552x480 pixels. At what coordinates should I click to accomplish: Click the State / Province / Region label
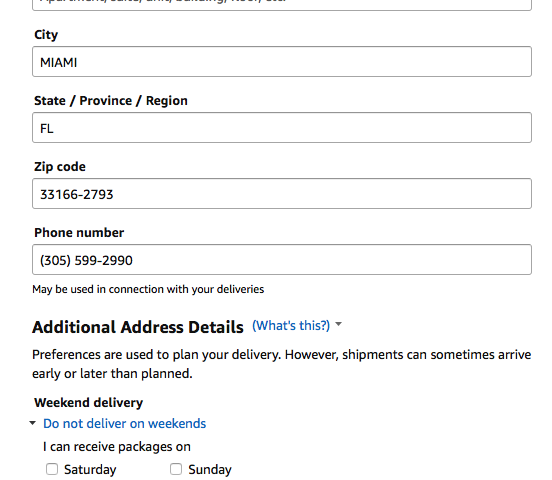pos(111,101)
